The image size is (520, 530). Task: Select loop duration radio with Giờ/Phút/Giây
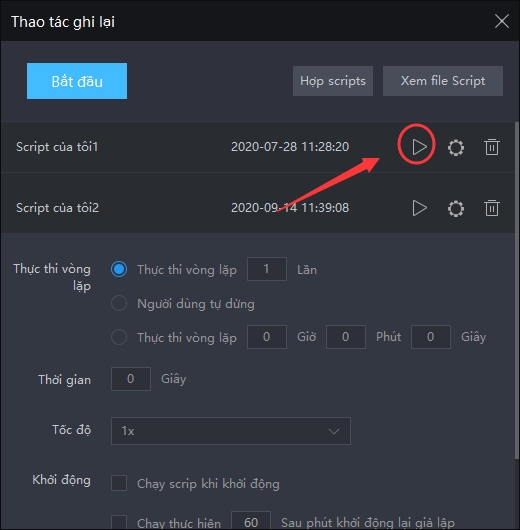[119, 337]
